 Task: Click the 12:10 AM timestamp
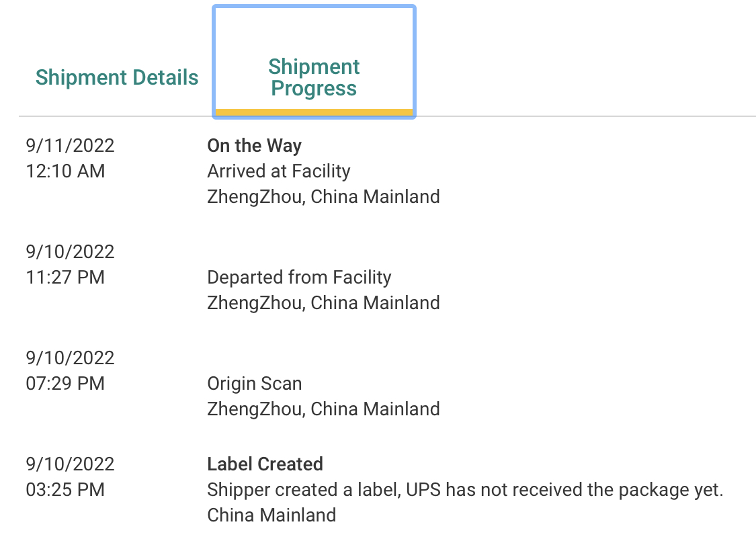tap(65, 171)
